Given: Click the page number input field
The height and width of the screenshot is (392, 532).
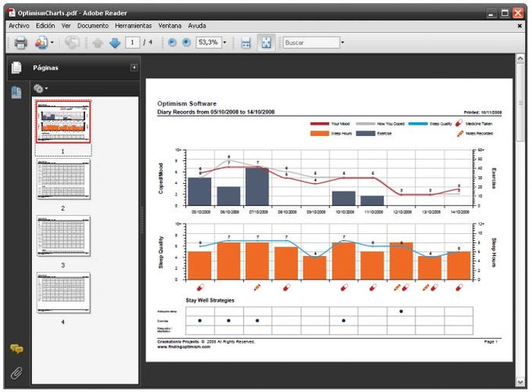Looking at the screenshot, I should point(133,42).
